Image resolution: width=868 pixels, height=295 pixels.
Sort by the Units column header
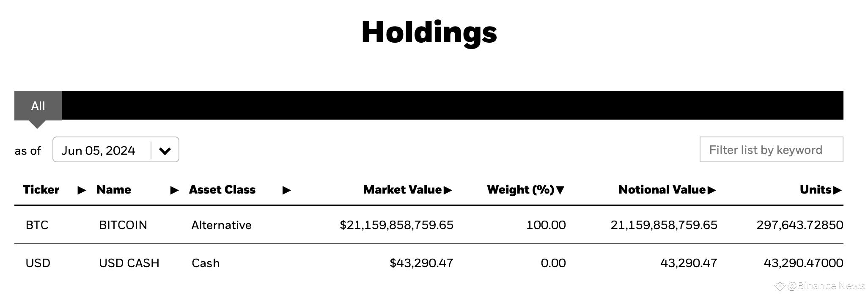click(x=816, y=190)
